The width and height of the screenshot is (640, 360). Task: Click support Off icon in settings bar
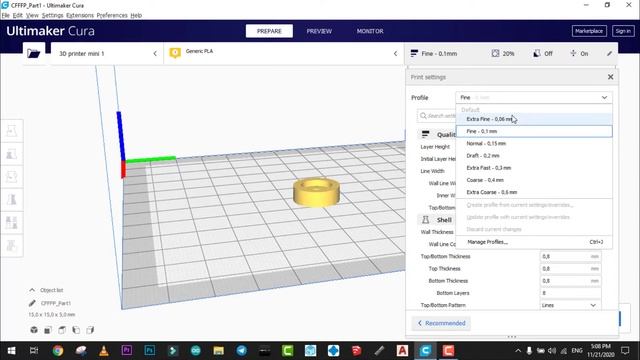pos(537,53)
